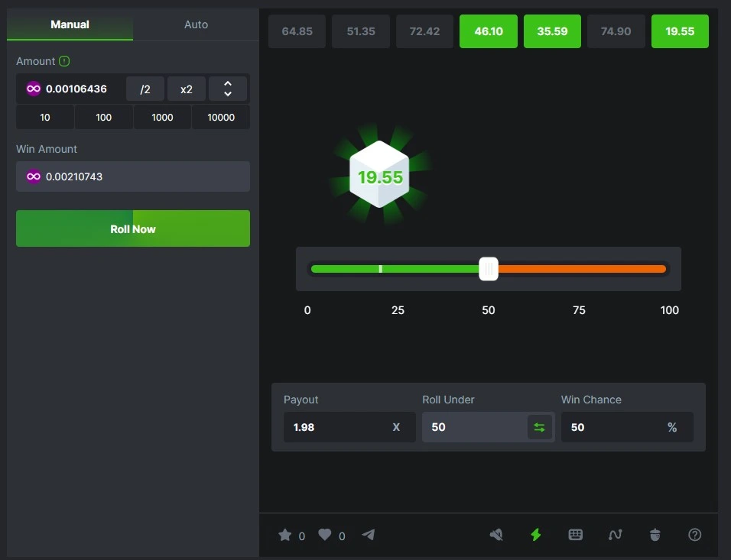The height and width of the screenshot is (560, 731).
Task: Click the green section of slider
Action: tap(395, 269)
